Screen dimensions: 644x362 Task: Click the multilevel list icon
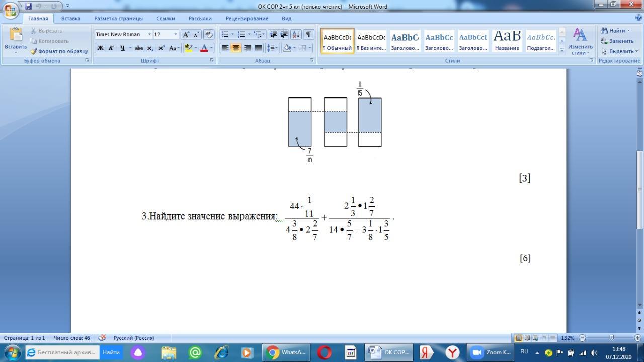[x=258, y=34]
